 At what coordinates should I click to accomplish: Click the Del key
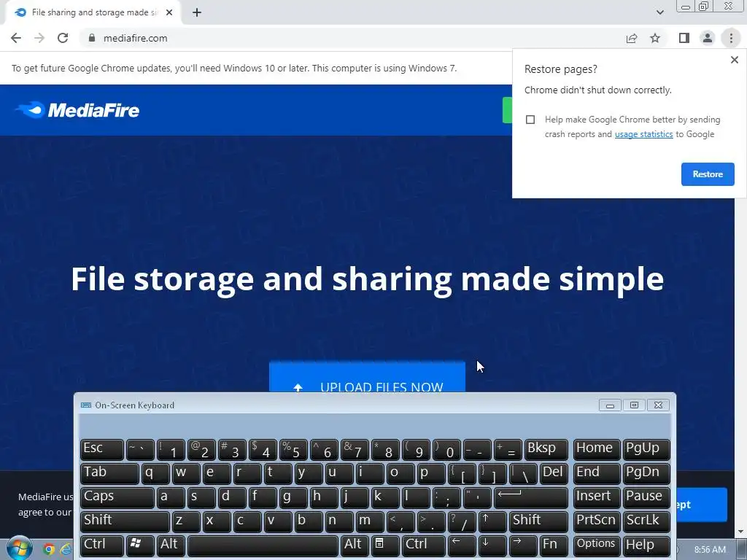point(554,473)
